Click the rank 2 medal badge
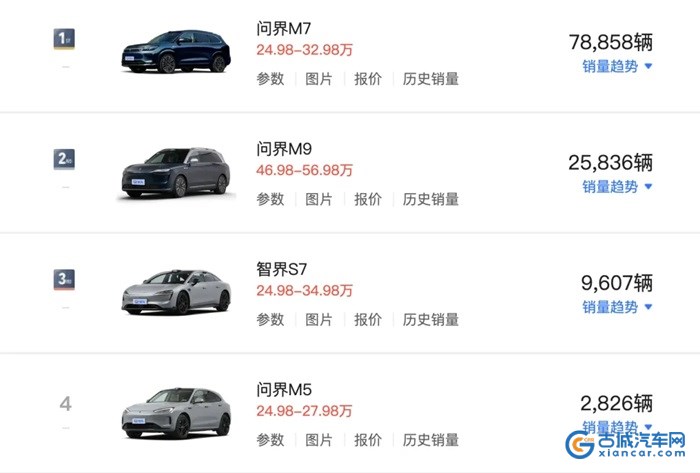This screenshot has height=473, width=700. pyautogui.click(x=65, y=159)
